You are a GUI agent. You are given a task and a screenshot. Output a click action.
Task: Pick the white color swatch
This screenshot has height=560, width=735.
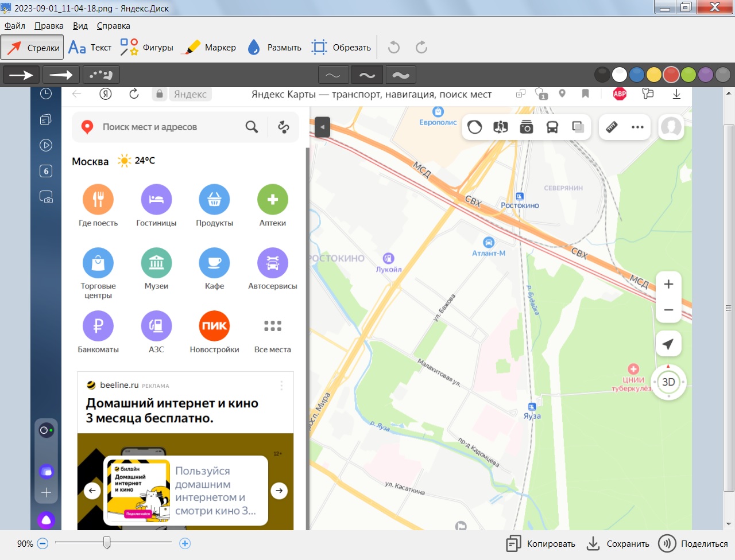tap(619, 75)
